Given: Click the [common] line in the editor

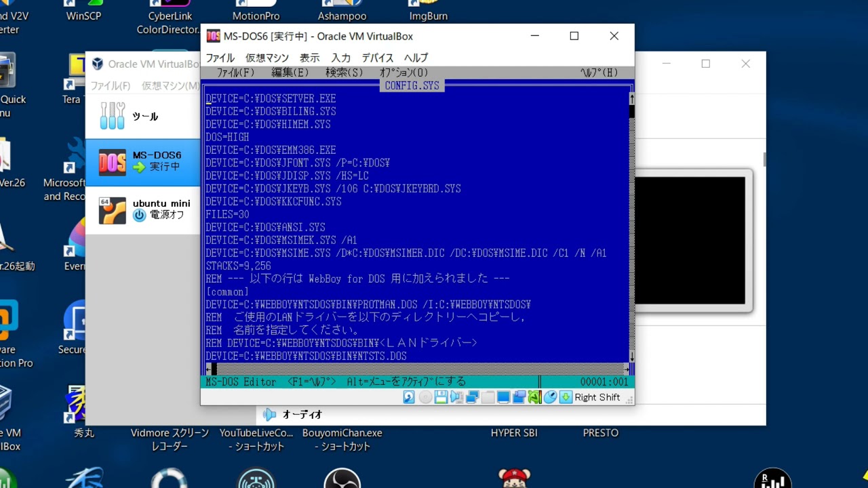Looking at the screenshot, I should 227,291.
